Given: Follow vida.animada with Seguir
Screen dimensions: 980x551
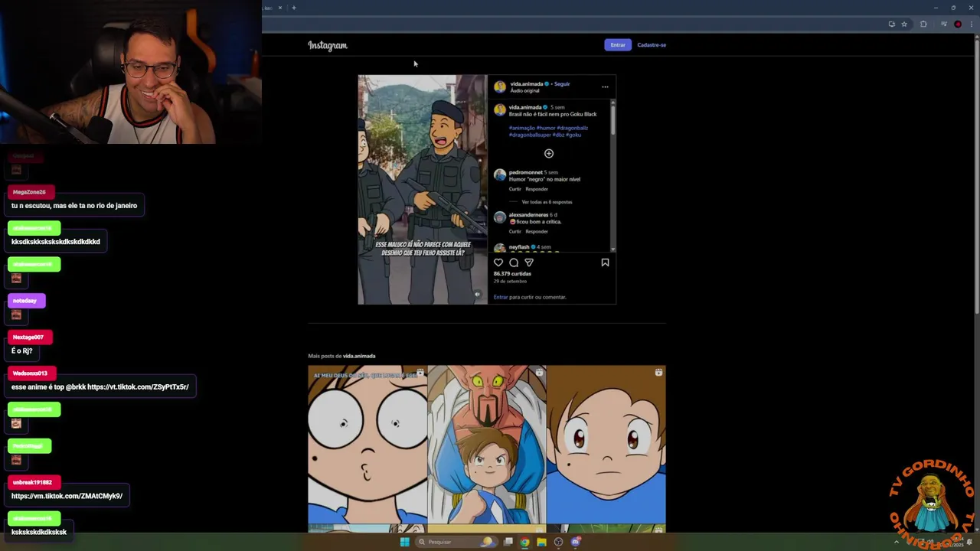Looking at the screenshot, I should pos(562,83).
